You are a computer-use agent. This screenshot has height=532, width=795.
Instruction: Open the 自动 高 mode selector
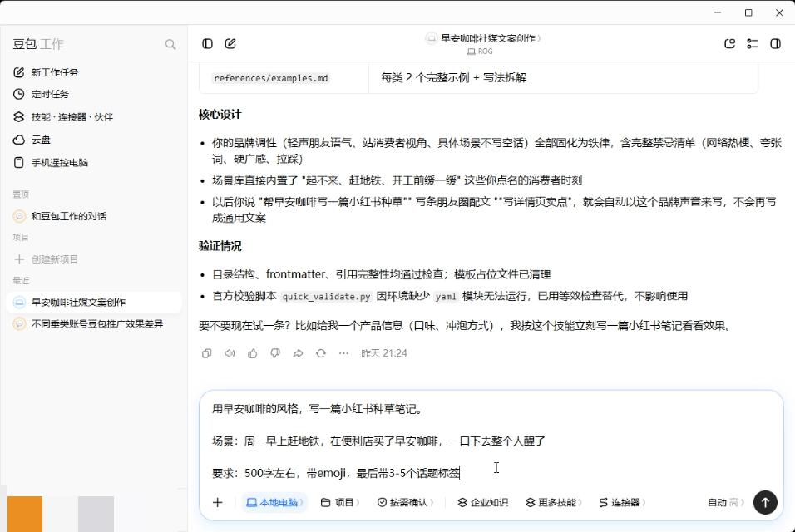pyautogui.click(x=725, y=502)
